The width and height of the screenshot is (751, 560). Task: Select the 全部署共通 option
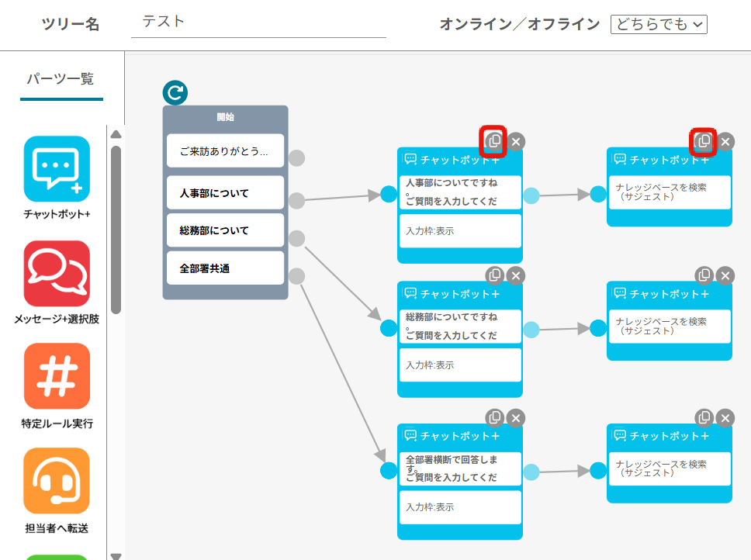225,268
